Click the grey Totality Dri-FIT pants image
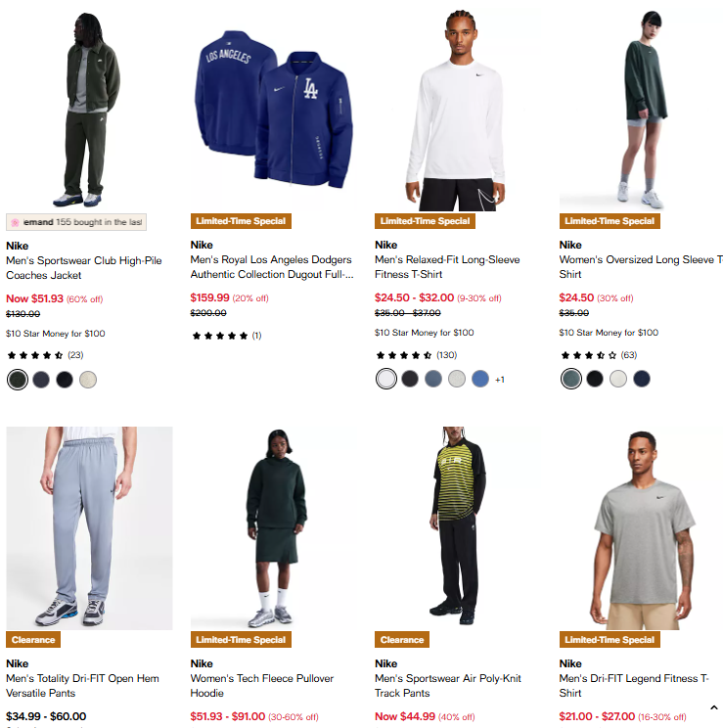 [x=89, y=528]
